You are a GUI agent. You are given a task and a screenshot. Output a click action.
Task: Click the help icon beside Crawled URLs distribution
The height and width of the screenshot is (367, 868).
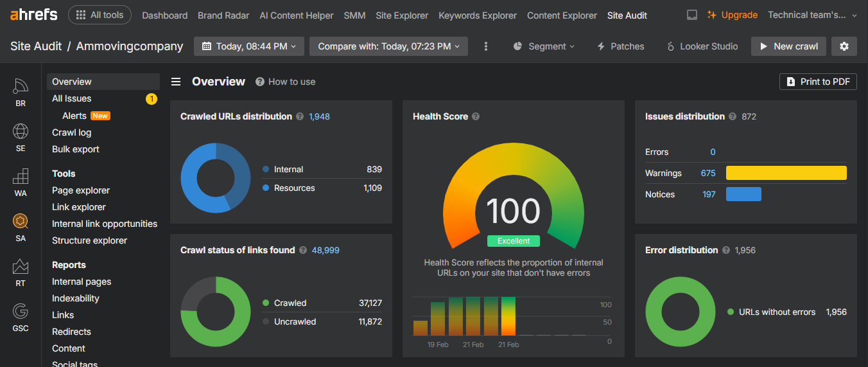click(299, 116)
